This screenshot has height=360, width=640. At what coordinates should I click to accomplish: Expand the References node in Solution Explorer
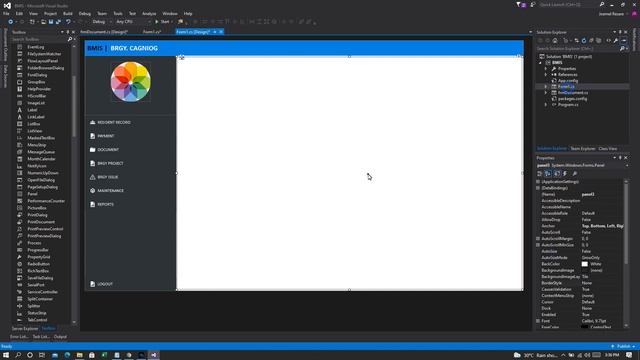click(546, 75)
